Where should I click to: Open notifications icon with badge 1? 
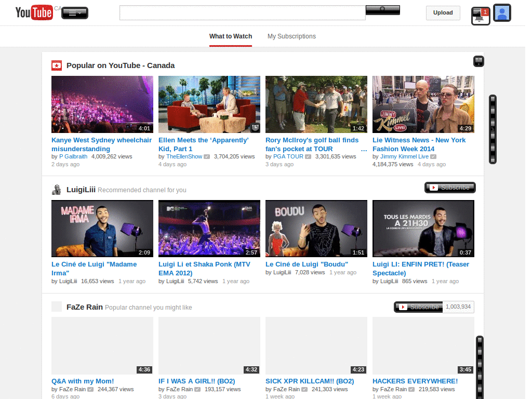[481, 16]
